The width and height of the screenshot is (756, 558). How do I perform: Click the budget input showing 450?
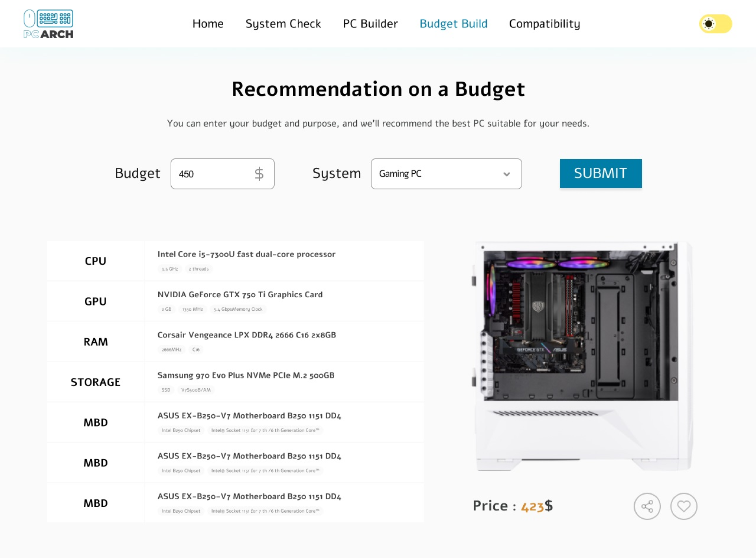click(213, 174)
